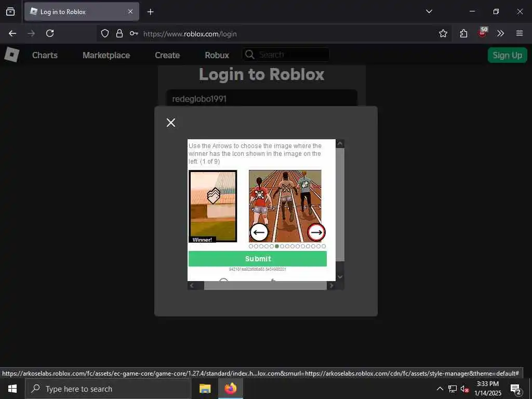Open the Firefox application menu
532x399 pixels.
coord(519,33)
